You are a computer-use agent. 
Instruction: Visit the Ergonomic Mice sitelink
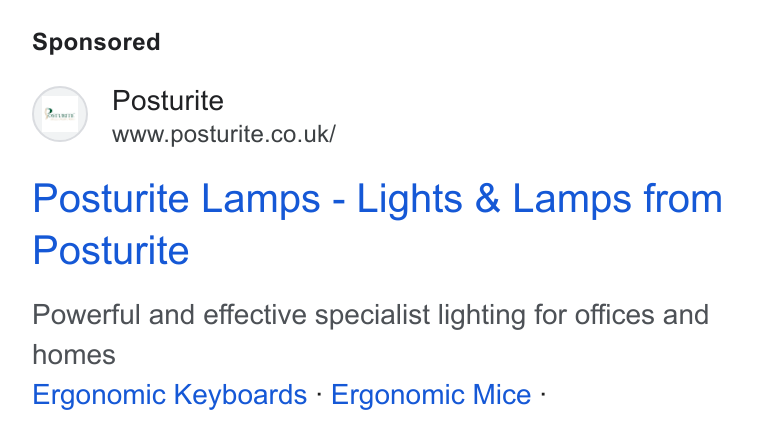tap(431, 394)
